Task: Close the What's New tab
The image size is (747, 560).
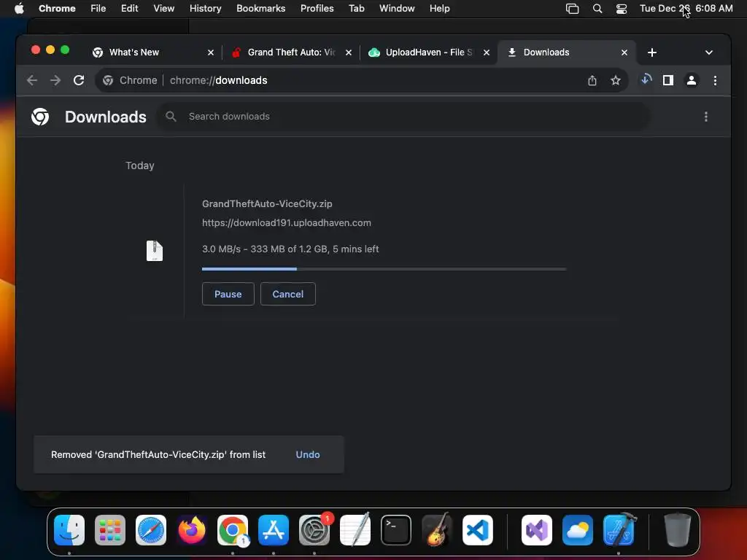Action: 211,52
